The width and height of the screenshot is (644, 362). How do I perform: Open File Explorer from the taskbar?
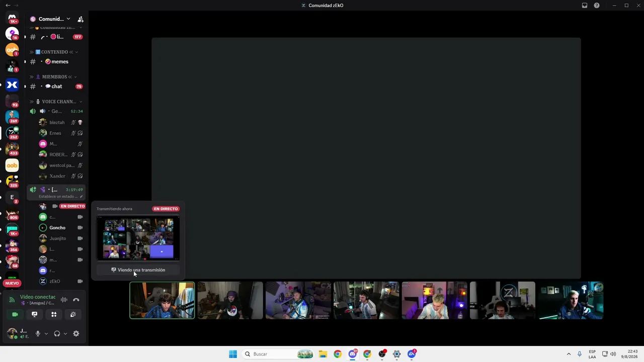point(323,354)
